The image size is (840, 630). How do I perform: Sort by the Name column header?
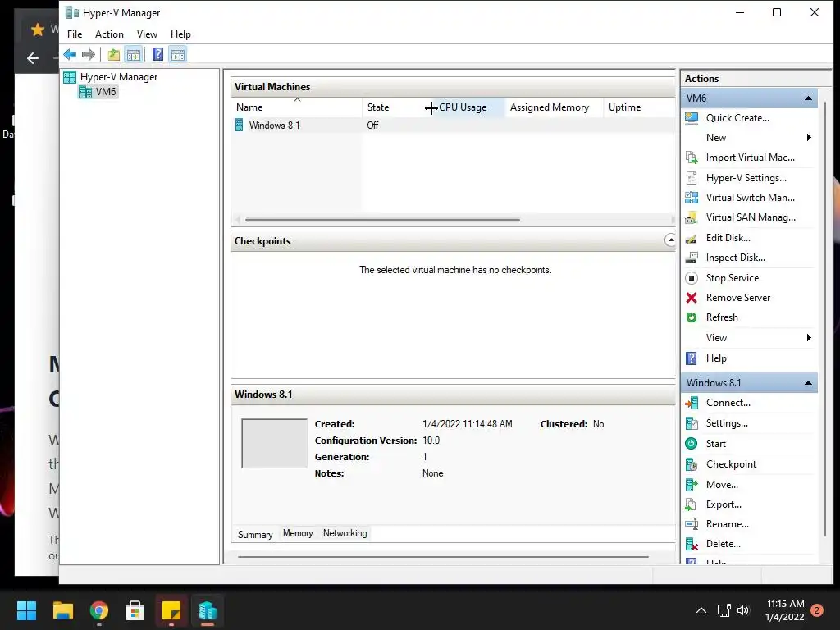coord(297,107)
